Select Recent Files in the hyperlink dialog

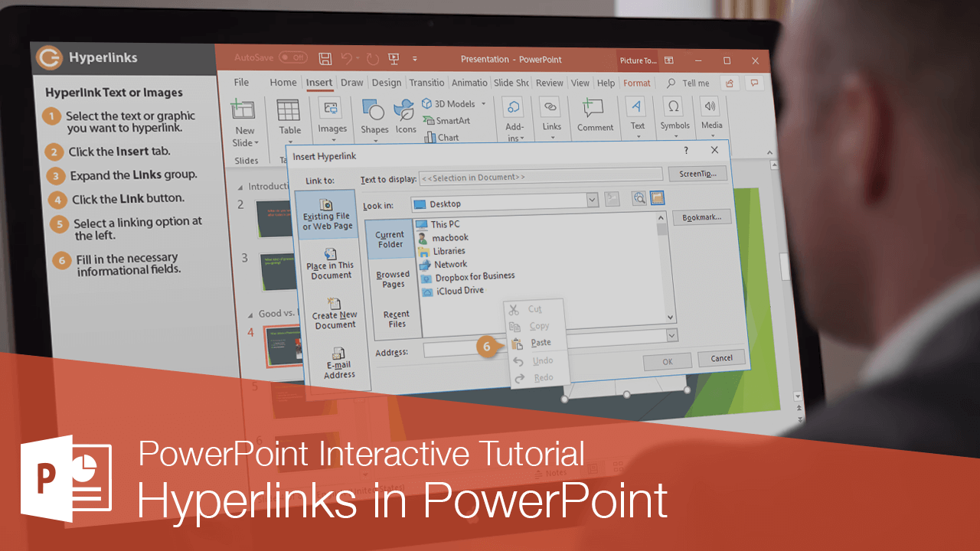396,319
